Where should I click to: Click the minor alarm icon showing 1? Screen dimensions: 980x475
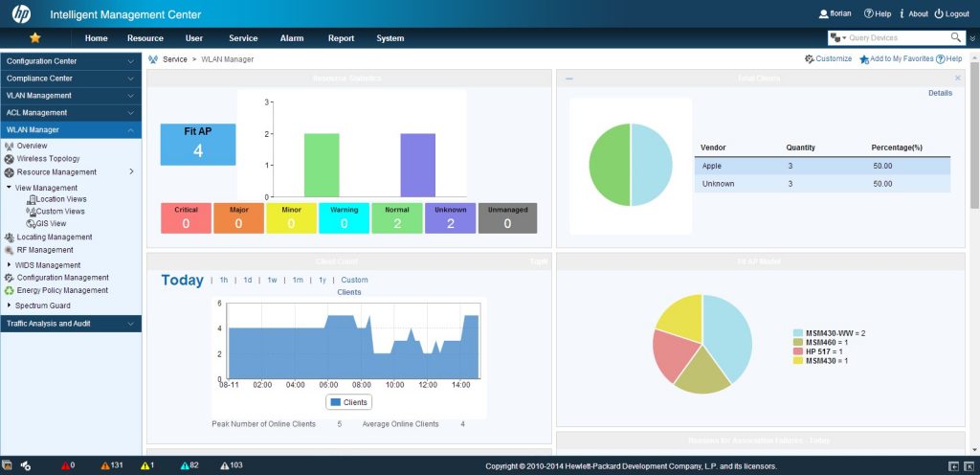[x=145, y=465]
